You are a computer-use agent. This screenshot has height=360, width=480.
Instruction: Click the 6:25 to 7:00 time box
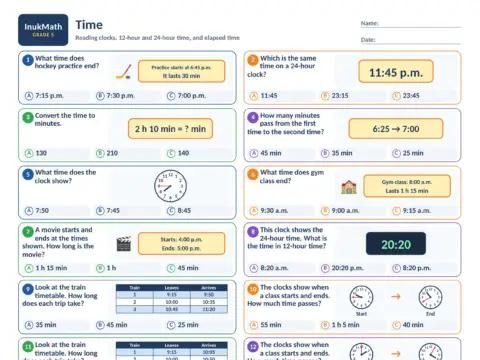[396, 129]
